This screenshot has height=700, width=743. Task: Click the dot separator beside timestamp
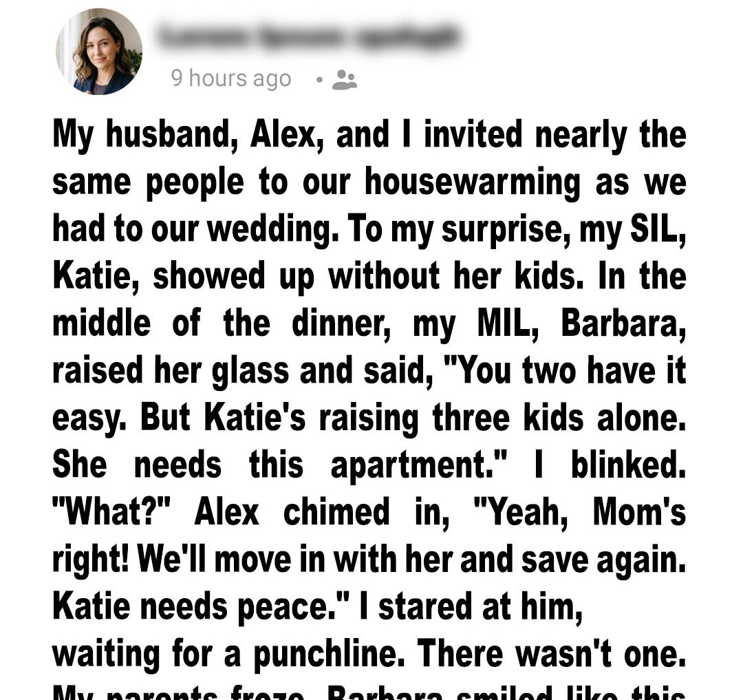pos(319,80)
